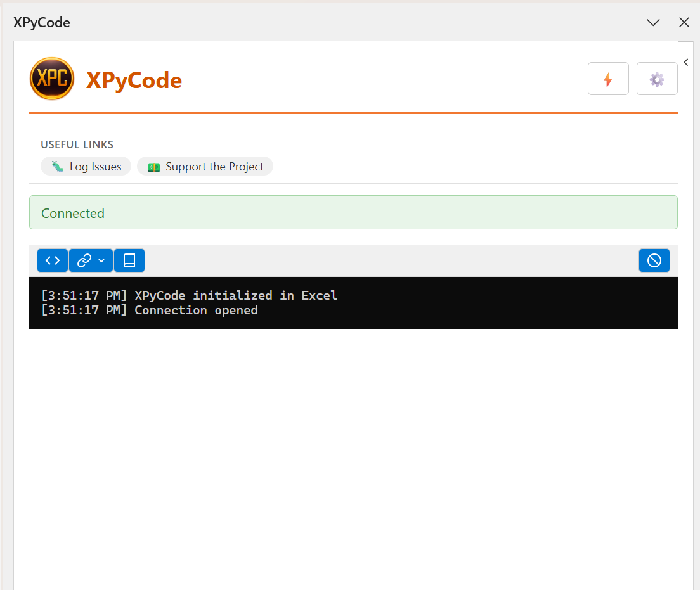700x590 pixels.
Task: Close the XPyCode task pane
Action: click(x=684, y=23)
